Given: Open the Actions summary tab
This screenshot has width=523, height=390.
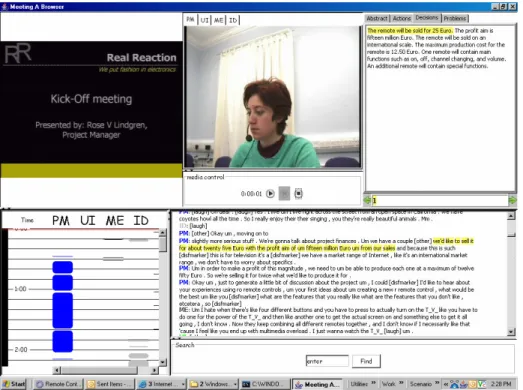Looking at the screenshot, I should click(x=402, y=18).
